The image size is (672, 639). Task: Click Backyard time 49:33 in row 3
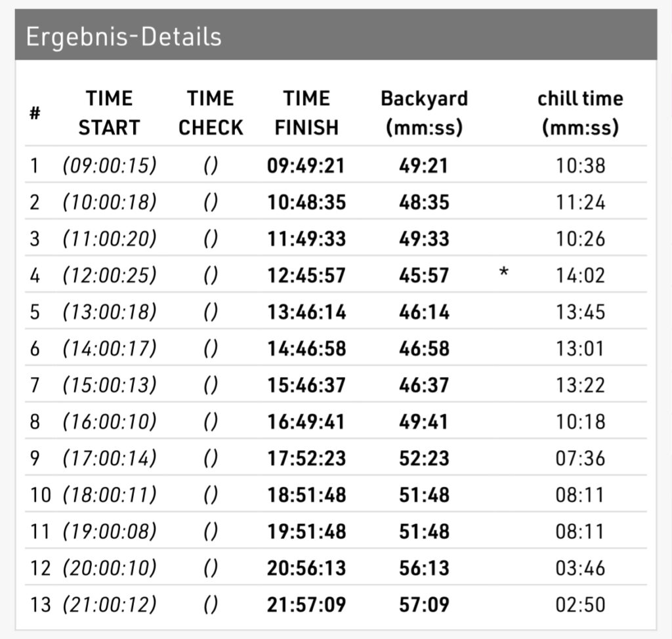[x=424, y=239]
